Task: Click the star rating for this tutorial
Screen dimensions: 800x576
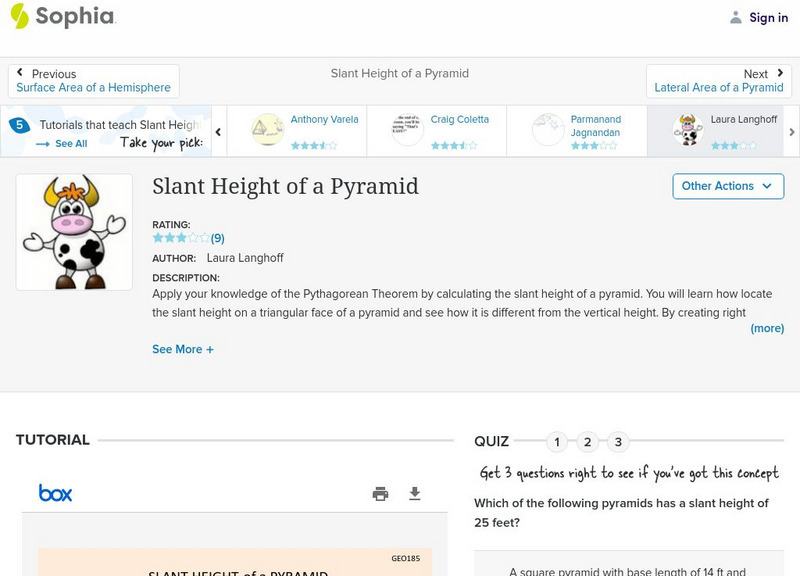Action: click(181, 239)
